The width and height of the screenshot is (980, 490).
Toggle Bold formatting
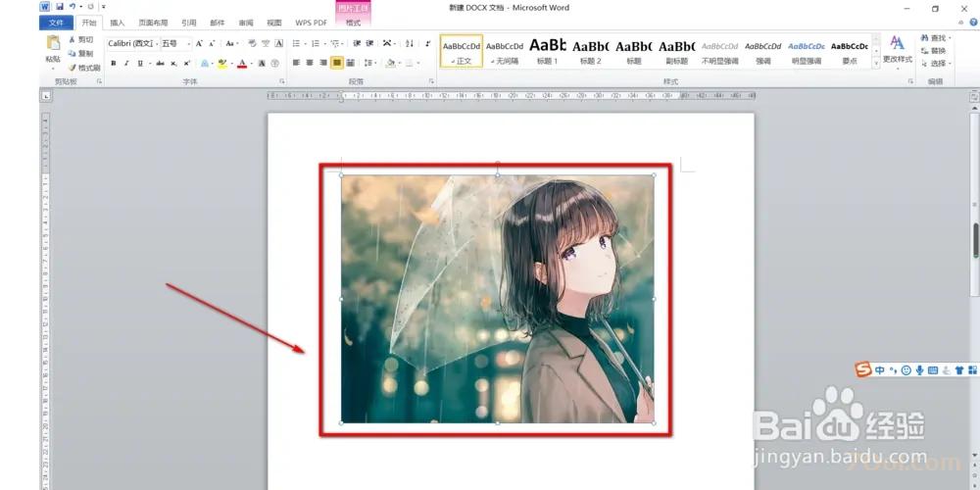click(x=113, y=63)
